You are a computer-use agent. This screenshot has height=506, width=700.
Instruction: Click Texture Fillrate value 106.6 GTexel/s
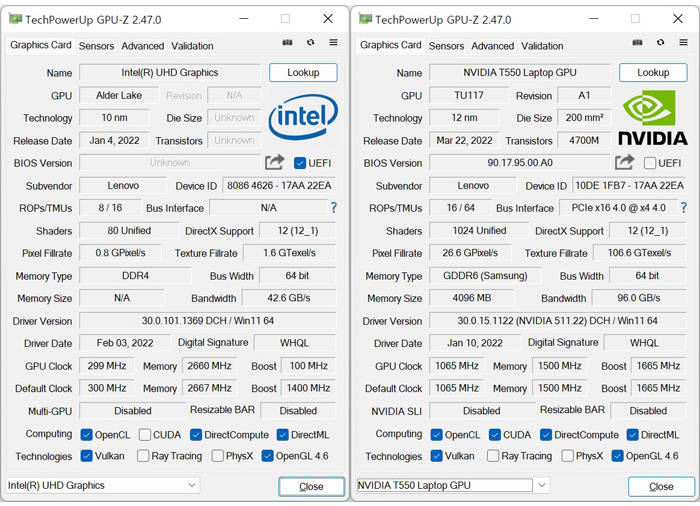click(x=639, y=253)
